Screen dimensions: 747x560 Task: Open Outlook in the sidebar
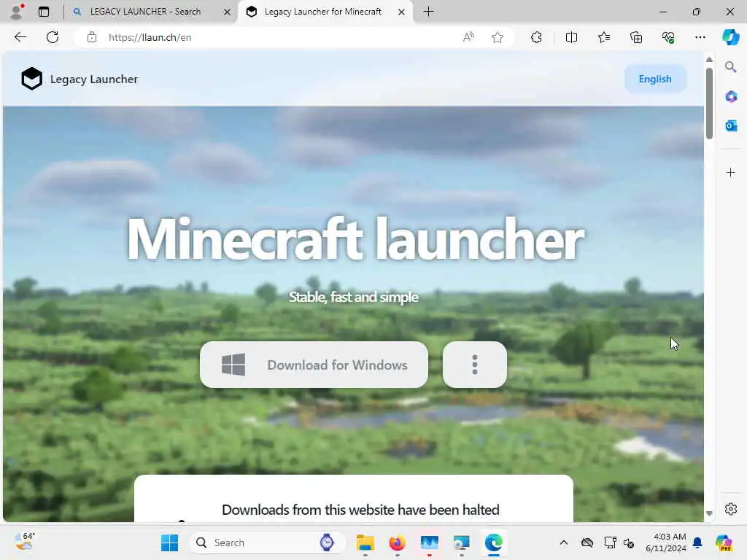[x=731, y=125]
